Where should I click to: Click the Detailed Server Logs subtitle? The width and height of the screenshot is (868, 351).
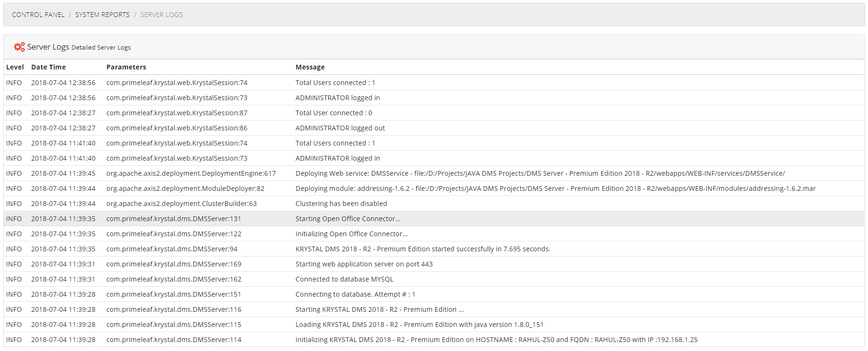pos(101,47)
